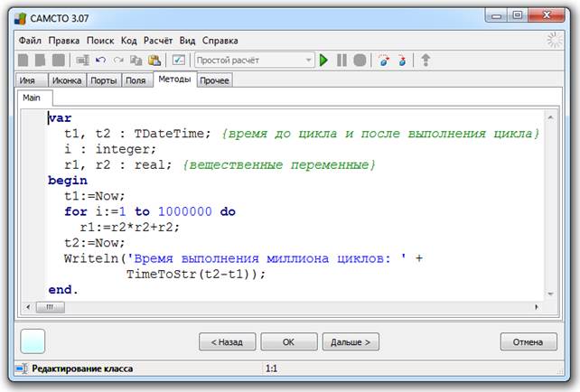Select the Main method tab
The image size is (580, 392).
click(34, 98)
